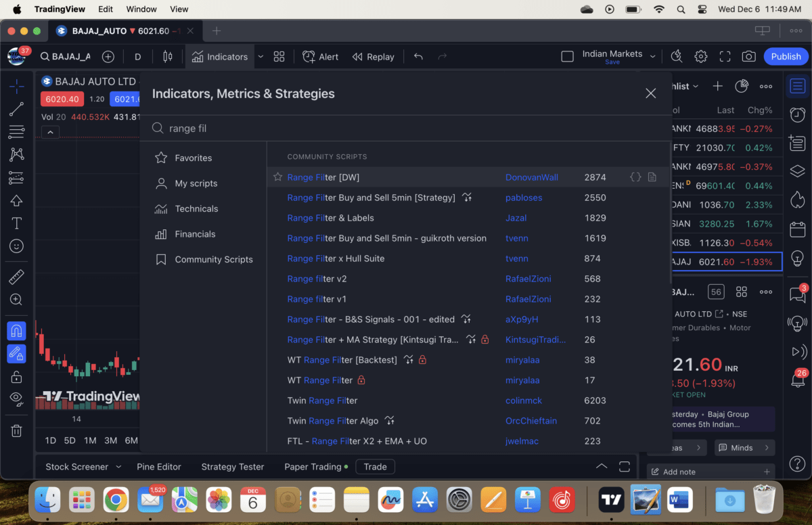Open chart settings gear icon

pyautogui.click(x=701, y=57)
